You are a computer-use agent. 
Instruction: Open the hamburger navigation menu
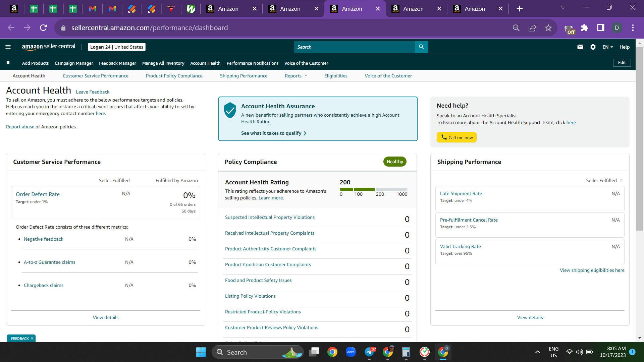[8, 47]
